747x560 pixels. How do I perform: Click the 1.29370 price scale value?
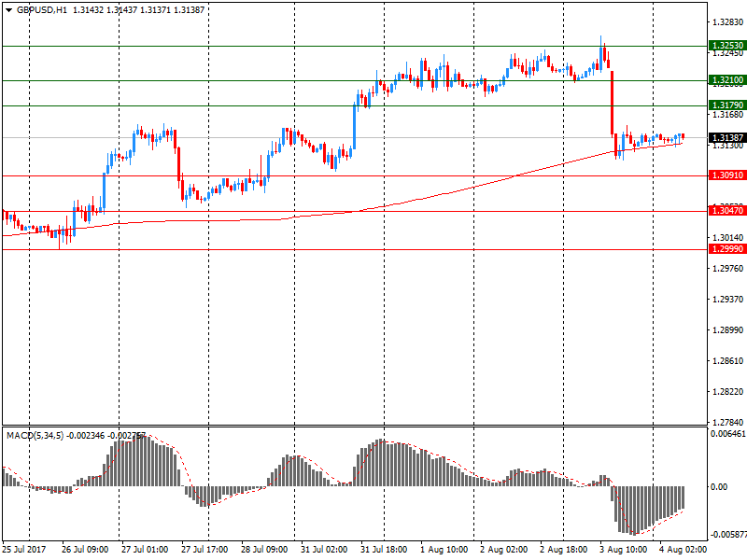click(727, 299)
